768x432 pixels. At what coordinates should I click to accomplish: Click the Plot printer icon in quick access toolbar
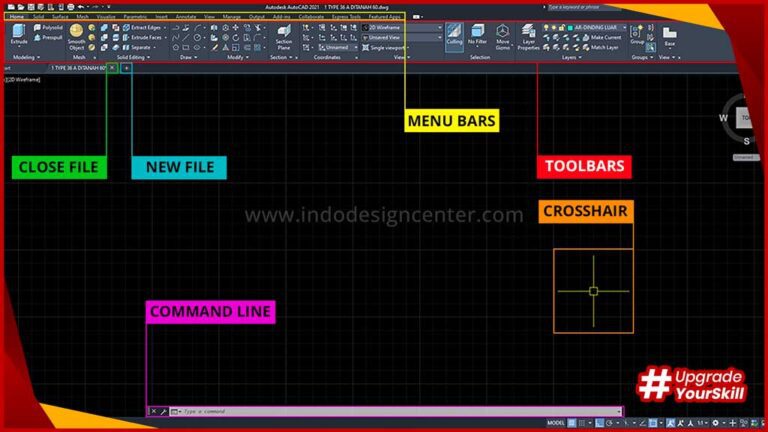pyautogui.click(x=71, y=7)
